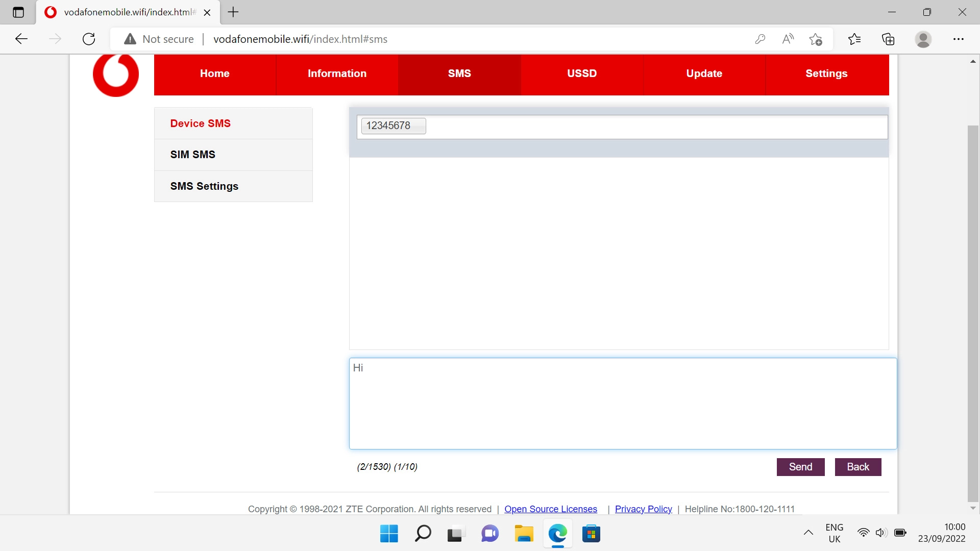Click the Helpline No:1800-120-1111 text
The image size is (980, 551).
pos(740,509)
